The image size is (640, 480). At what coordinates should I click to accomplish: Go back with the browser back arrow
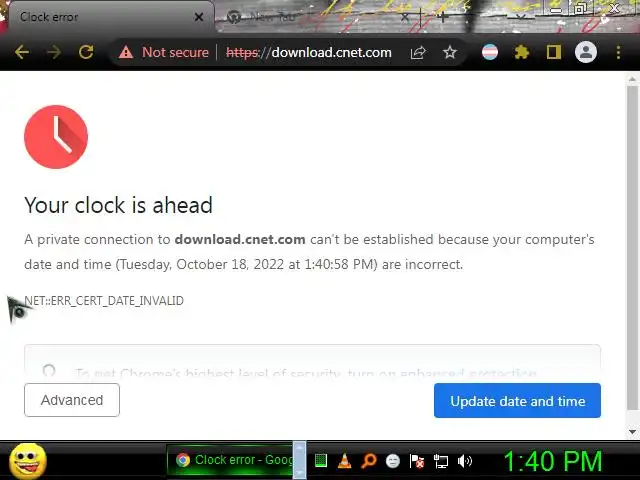[21, 52]
